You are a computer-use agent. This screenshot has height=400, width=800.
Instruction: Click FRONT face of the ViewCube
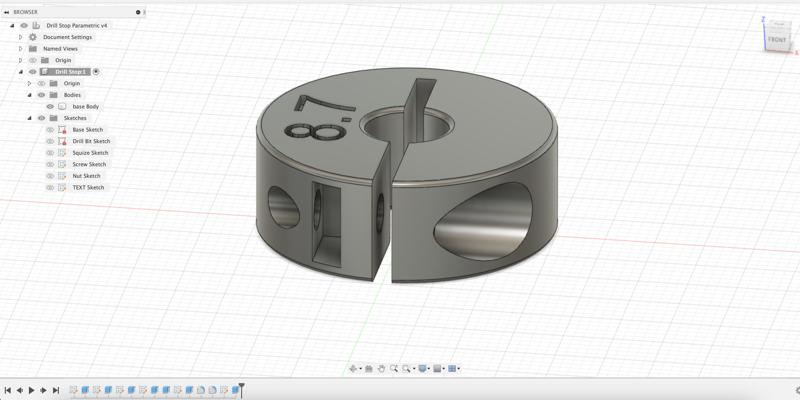pos(776,40)
